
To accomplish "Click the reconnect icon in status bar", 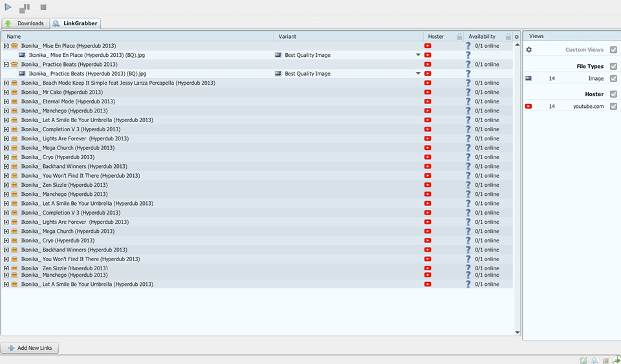I will (x=583, y=360).
